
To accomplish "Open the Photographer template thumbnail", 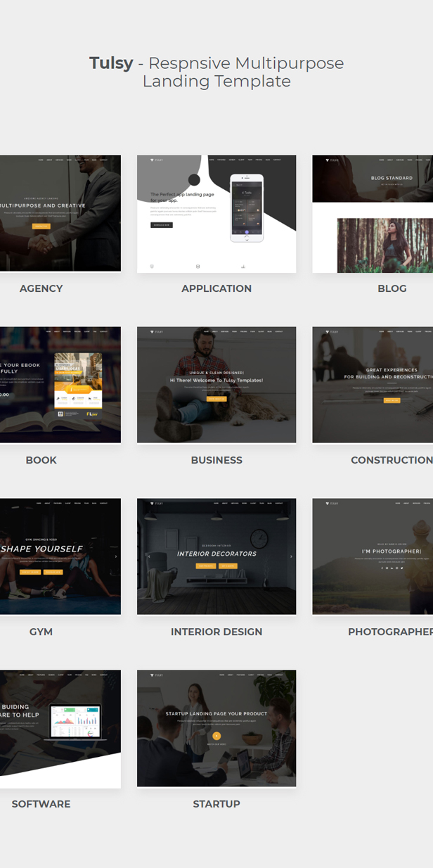I will 373,556.
